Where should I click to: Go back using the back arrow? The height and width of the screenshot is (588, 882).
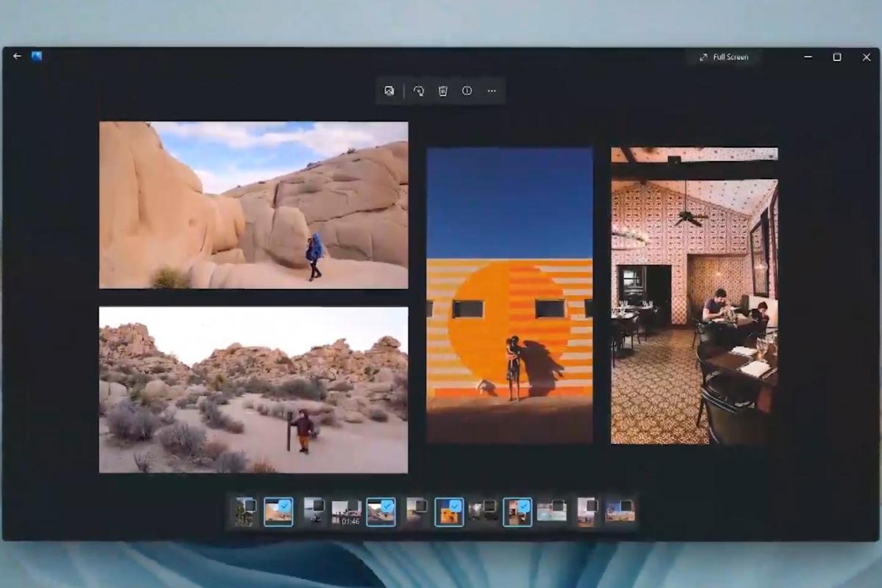(17, 56)
